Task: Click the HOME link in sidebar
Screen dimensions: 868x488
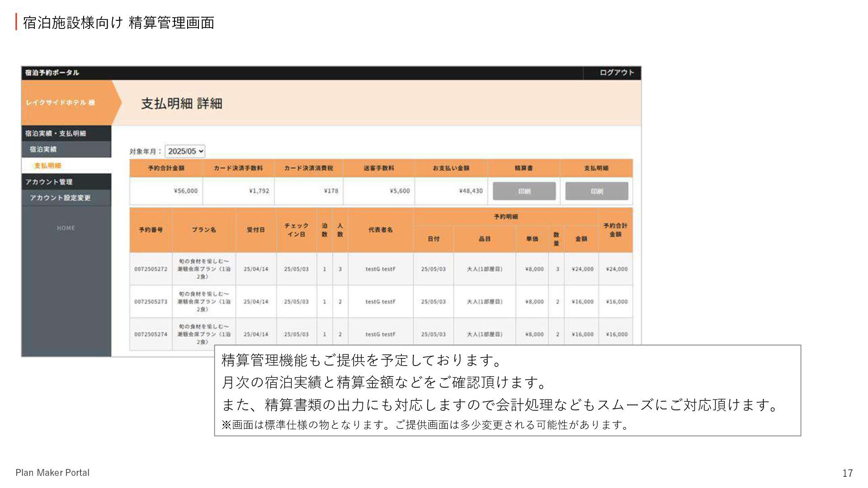Action: point(66,228)
